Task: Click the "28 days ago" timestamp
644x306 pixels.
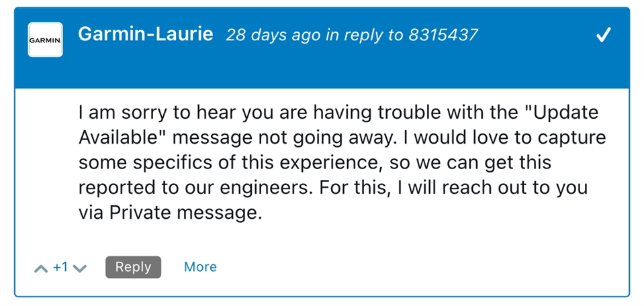Action: (x=273, y=36)
